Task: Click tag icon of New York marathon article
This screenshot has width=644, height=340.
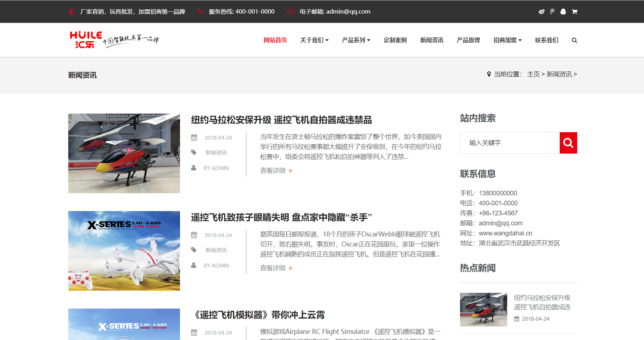Action: 194,152
